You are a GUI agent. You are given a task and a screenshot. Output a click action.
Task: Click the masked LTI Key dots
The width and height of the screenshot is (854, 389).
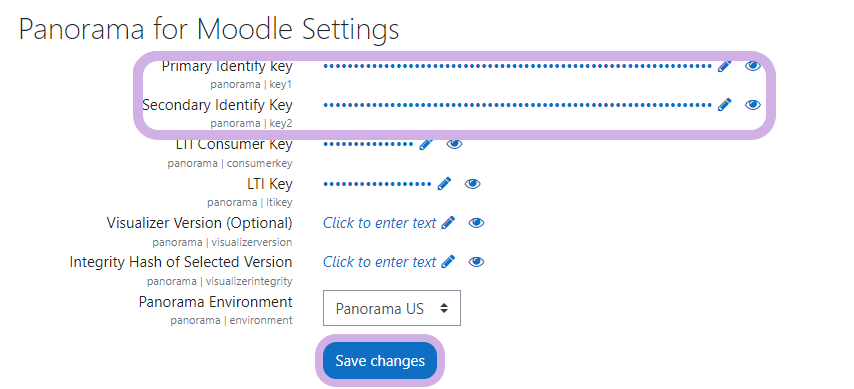377,184
